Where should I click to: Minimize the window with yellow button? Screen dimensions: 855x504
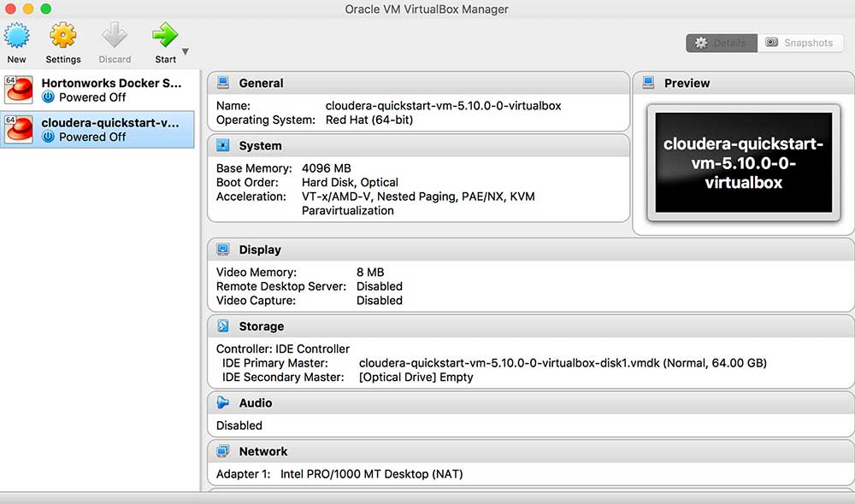click(28, 9)
